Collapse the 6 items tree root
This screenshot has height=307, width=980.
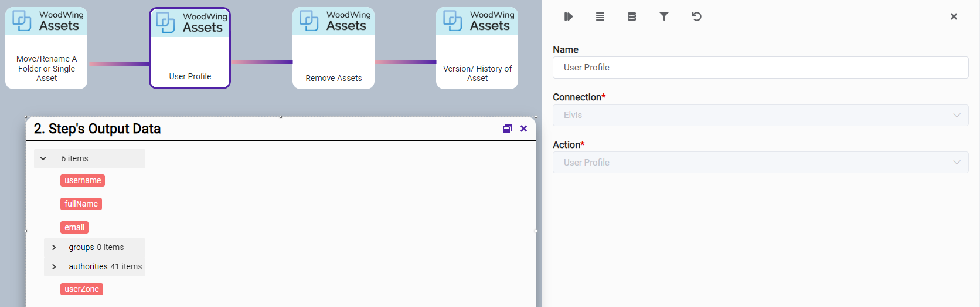click(x=43, y=158)
